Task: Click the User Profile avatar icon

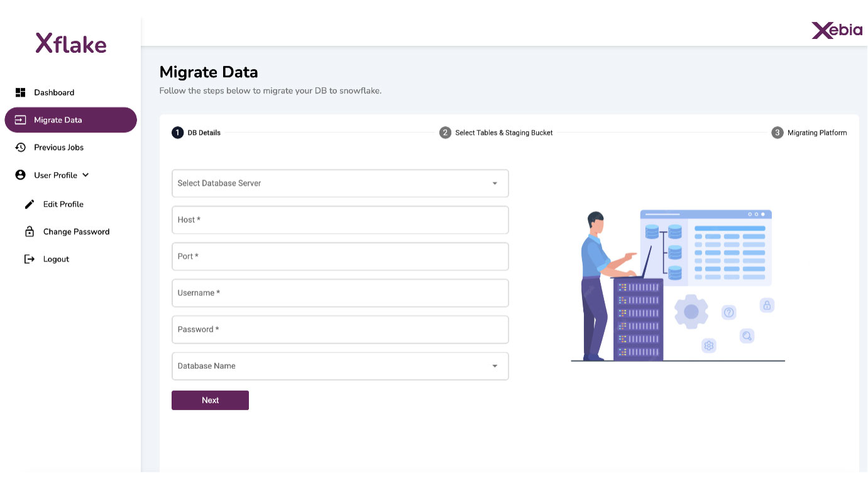Action: tap(20, 175)
